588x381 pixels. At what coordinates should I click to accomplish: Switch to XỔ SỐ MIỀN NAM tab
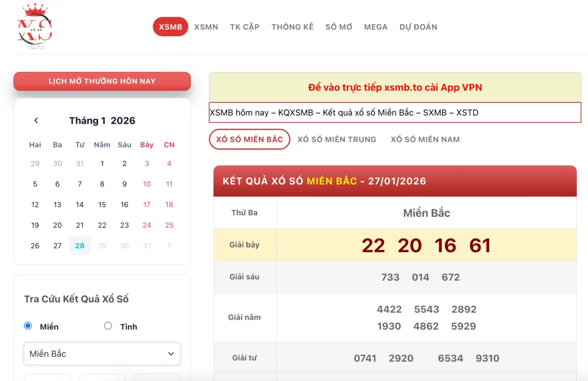tap(425, 139)
